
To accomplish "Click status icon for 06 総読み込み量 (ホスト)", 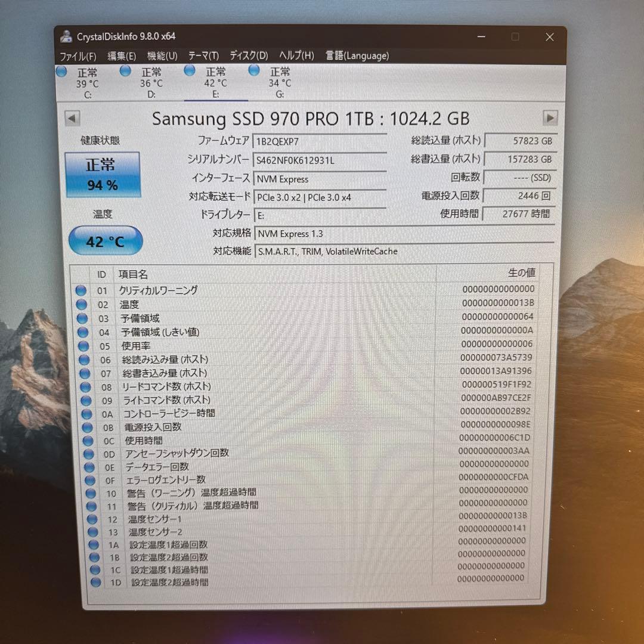I will point(84,360).
